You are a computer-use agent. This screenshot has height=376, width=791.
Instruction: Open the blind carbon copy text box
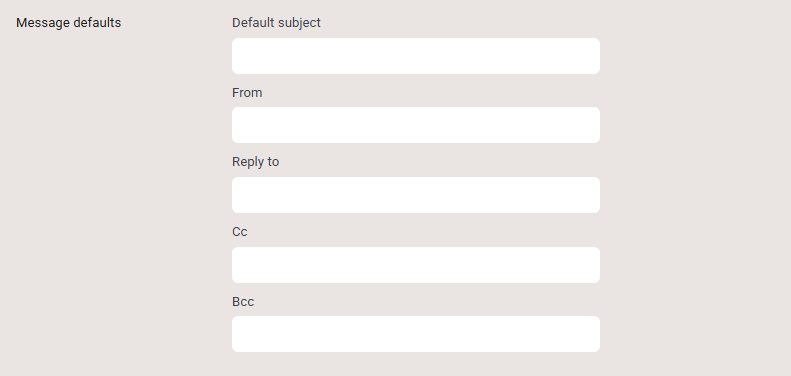tap(416, 334)
